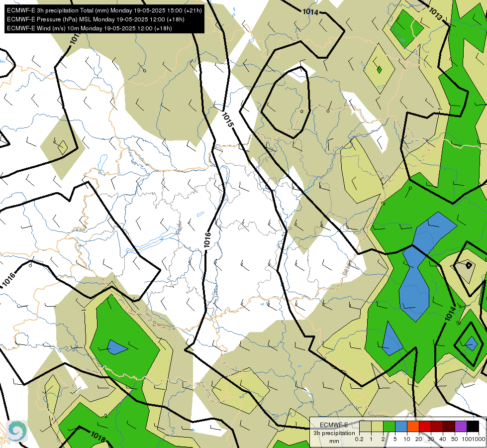Screen dimensions: 487x448
Task: Click the 'Wind (m/s) 10m' title line
Action: click(90, 28)
